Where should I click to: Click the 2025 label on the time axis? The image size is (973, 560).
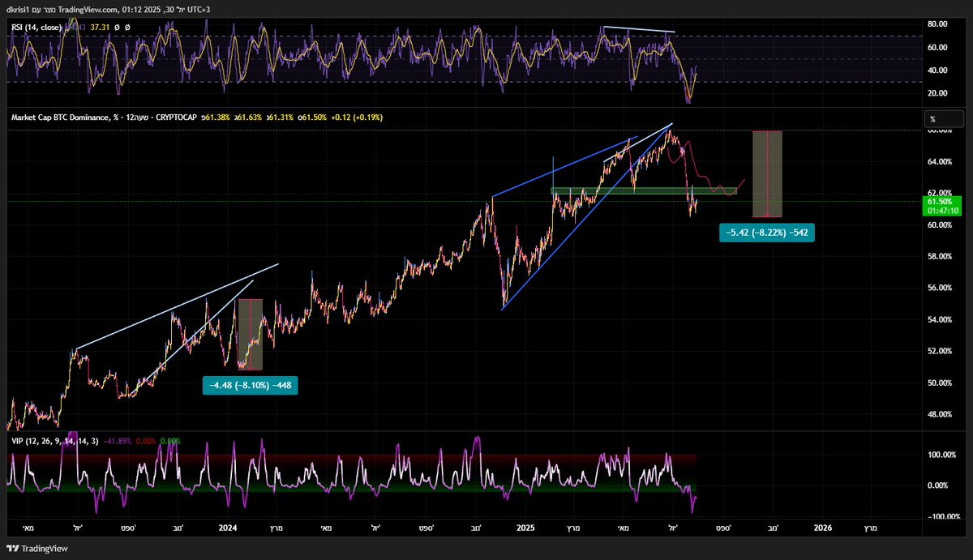[525, 528]
